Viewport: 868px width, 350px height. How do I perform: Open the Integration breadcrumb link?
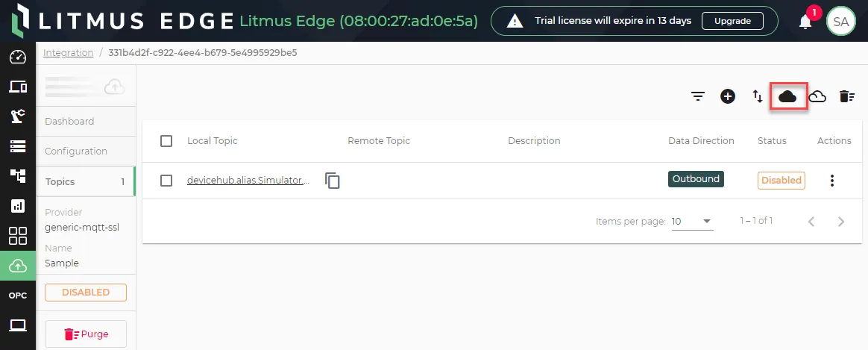tap(68, 52)
